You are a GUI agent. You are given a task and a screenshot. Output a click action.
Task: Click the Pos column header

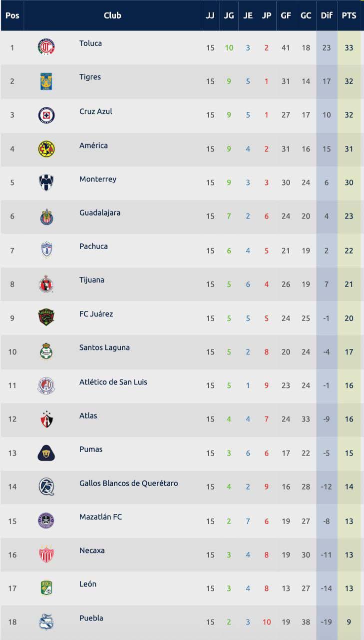point(12,15)
